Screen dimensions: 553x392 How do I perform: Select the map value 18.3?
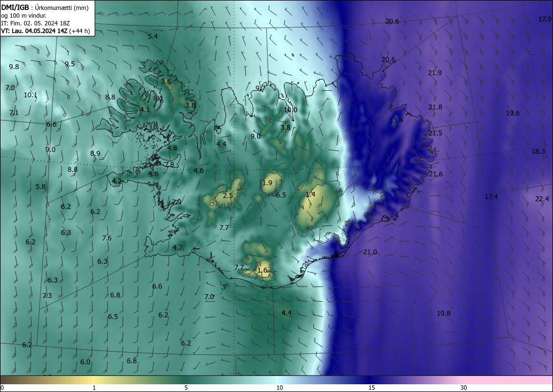pyautogui.click(x=538, y=151)
